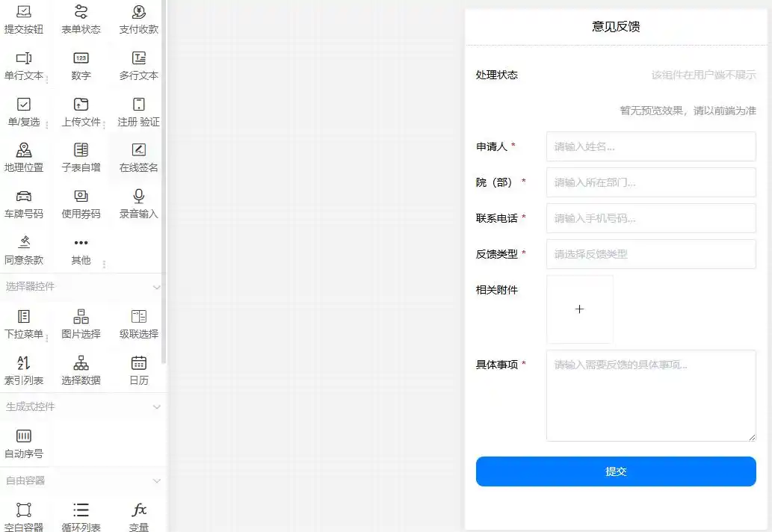
Task: Click the 该组件在用户端不展示 notice text
Action: [703, 75]
